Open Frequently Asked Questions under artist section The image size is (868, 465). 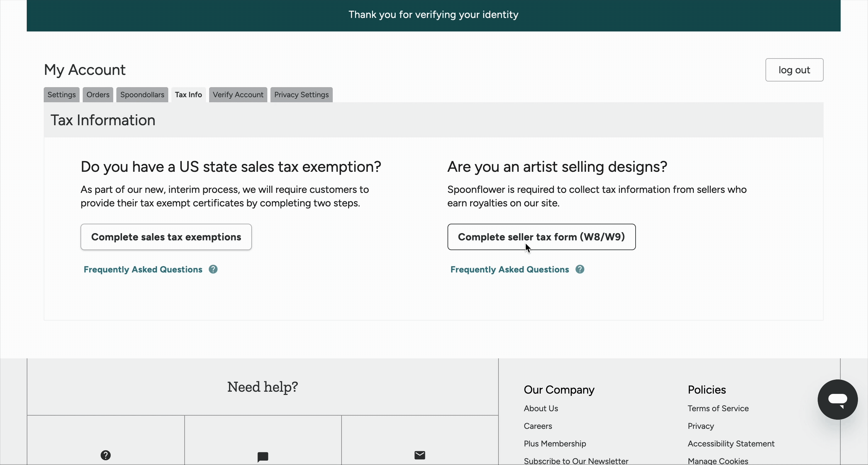click(509, 269)
